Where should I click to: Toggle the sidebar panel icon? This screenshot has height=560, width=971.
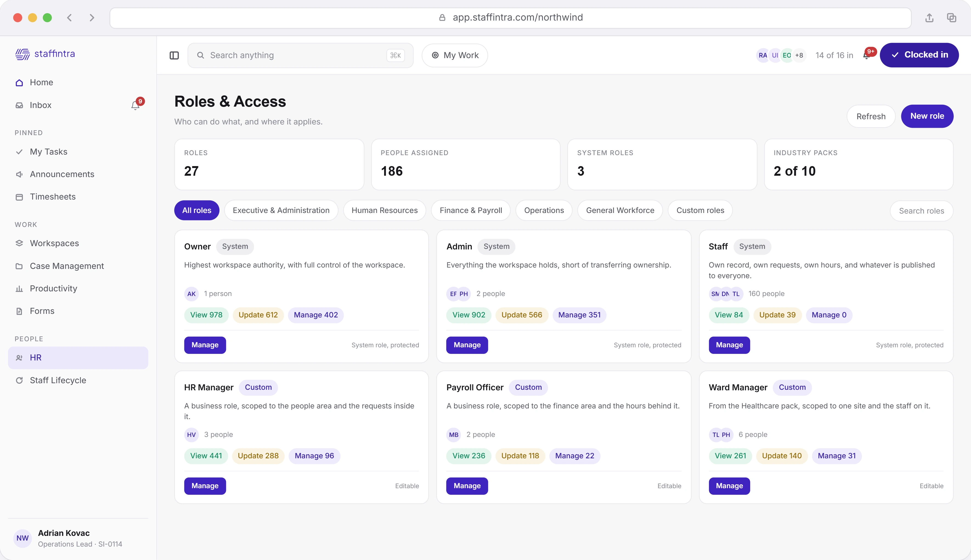174,55
